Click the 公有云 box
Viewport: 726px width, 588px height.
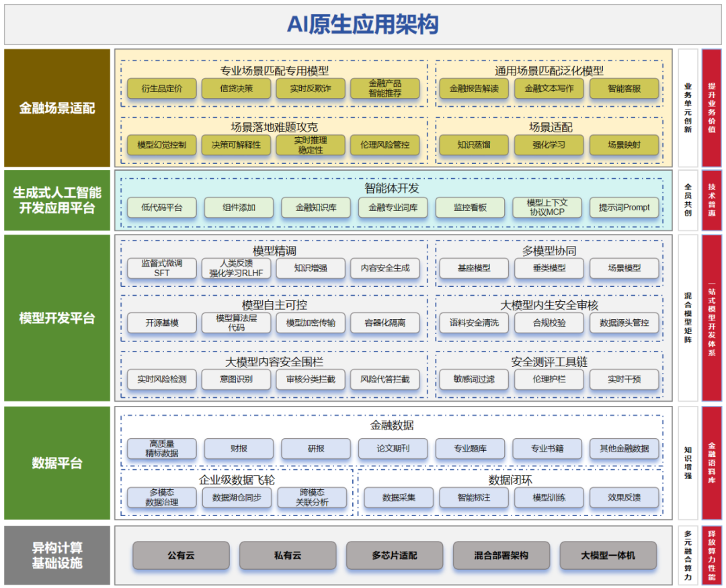click(181, 555)
